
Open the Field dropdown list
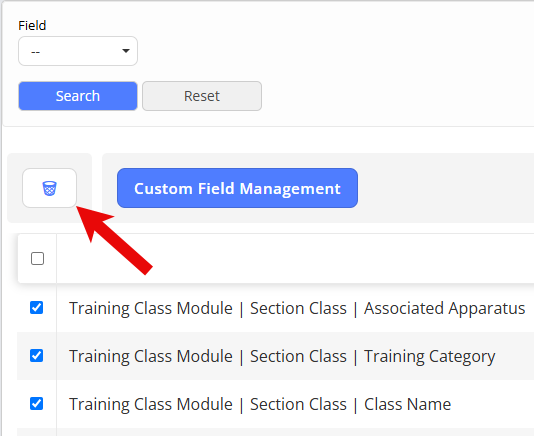78,51
